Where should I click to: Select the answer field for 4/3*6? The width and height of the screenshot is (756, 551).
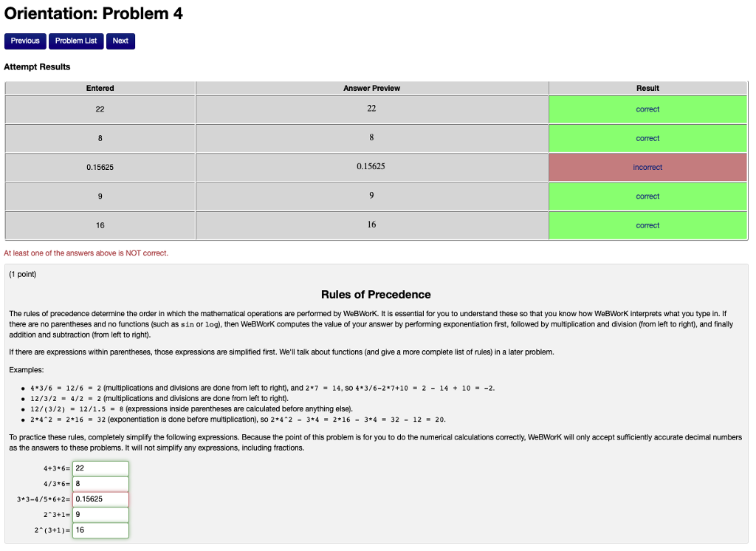pyautogui.click(x=100, y=483)
